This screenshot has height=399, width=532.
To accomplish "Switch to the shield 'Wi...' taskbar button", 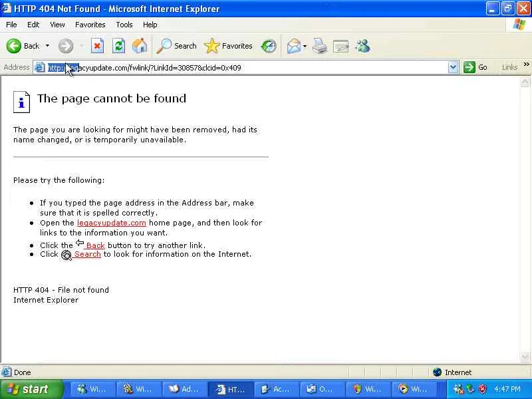I will click(x=368, y=390).
